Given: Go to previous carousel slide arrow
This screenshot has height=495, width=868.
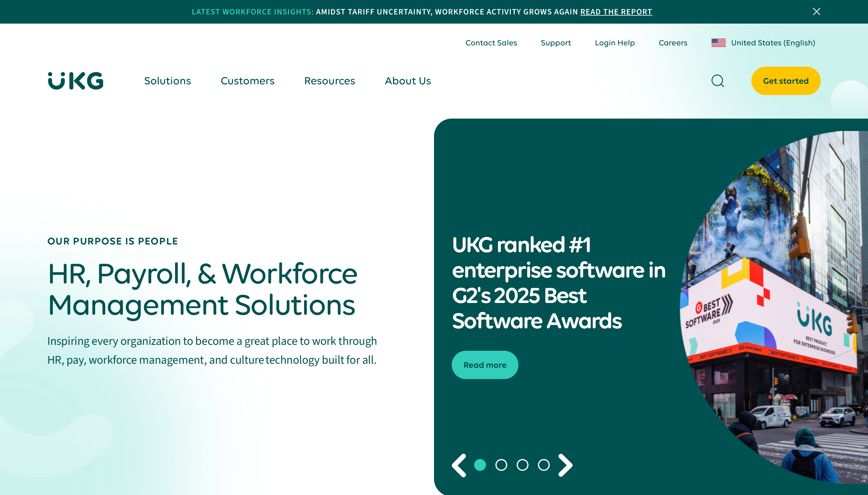Looking at the screenshot, I should tap(459, 465).
